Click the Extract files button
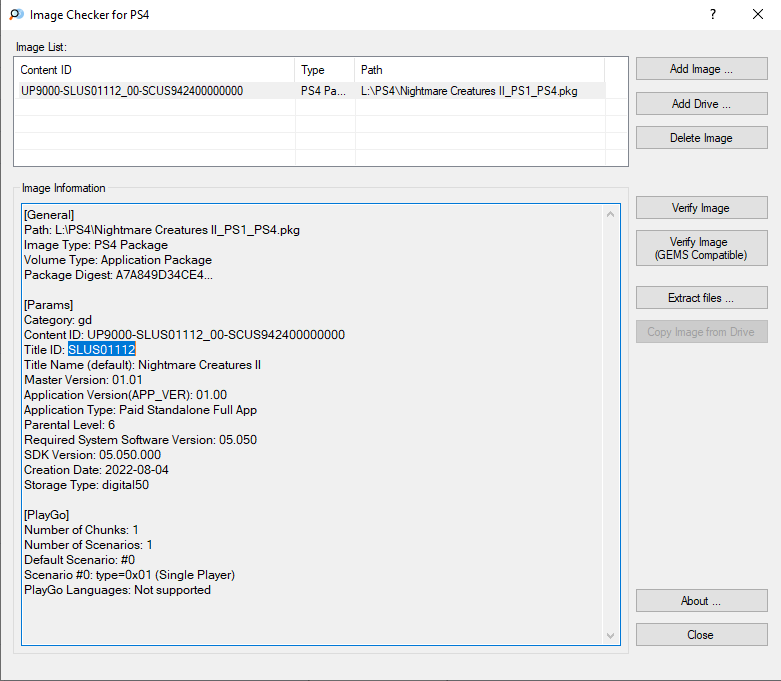781x681 pixels. coord(701,298)
